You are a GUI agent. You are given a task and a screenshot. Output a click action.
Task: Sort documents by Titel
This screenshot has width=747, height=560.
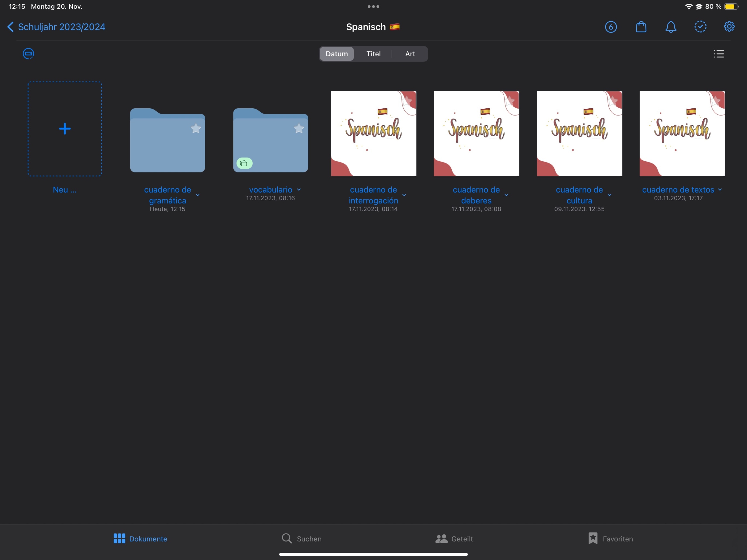(x=373, y=54)
